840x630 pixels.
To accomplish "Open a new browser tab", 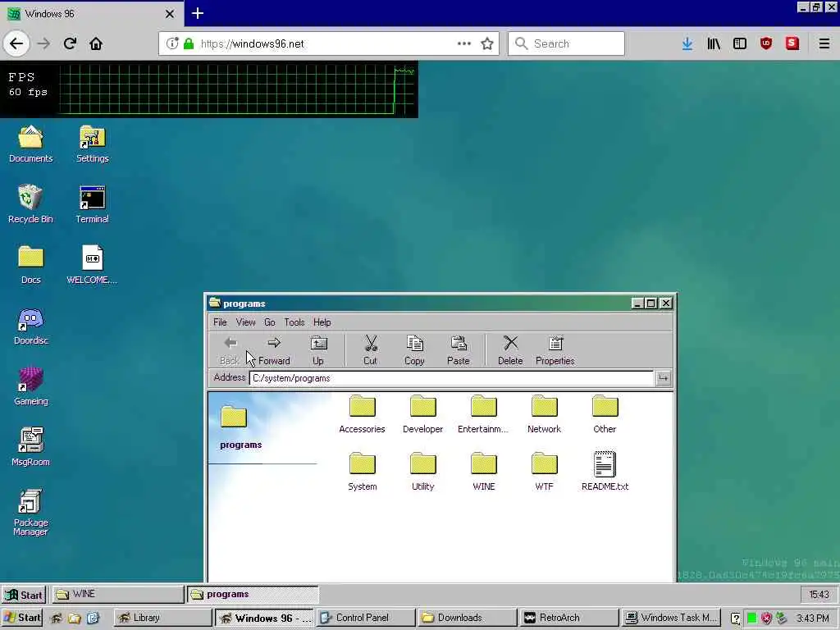I will (x=198, y=13).
